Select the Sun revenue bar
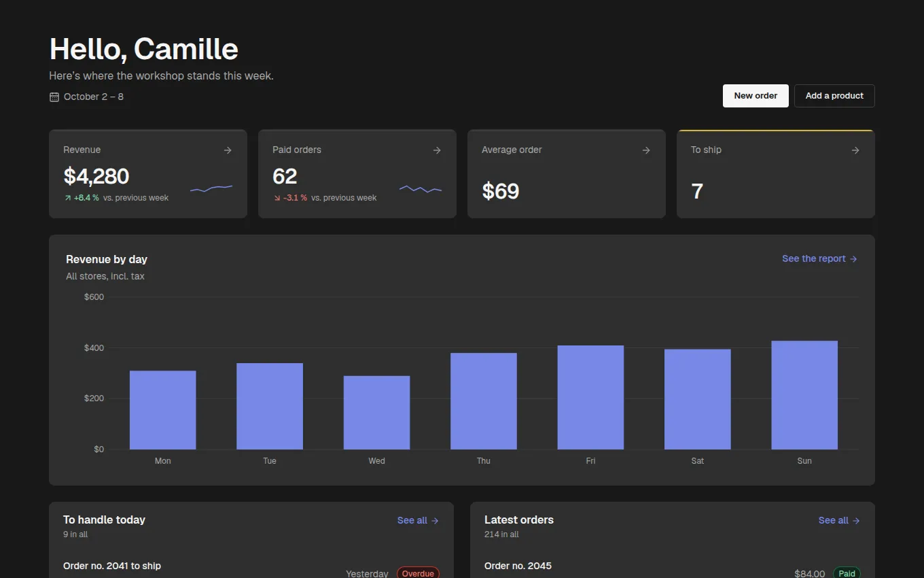 click(x=804, y=395)
